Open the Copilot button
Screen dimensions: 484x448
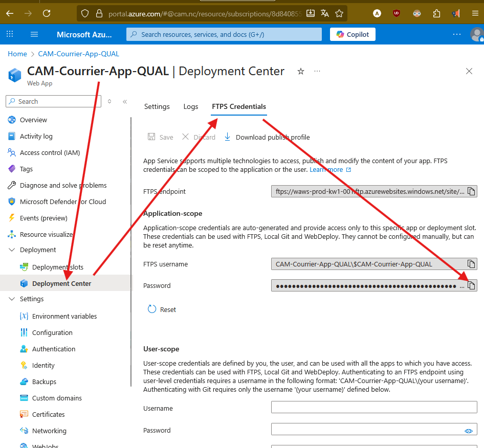[x=353, y=34]
